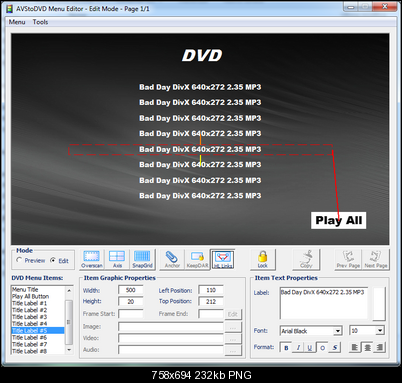Viewport: 402px width, 383px height.
Task: Toggle Italic text format
Action: coord(298,348)
